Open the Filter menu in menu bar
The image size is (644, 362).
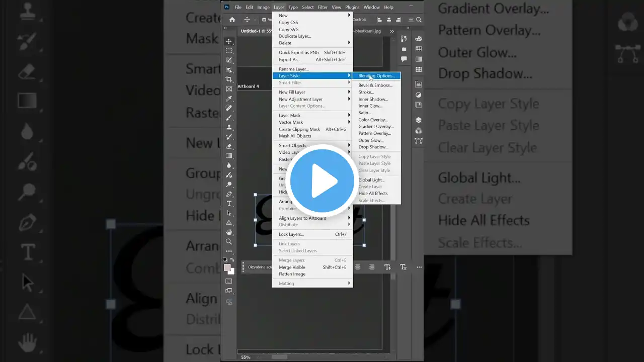pyautogui.click(x=323, y=7)
